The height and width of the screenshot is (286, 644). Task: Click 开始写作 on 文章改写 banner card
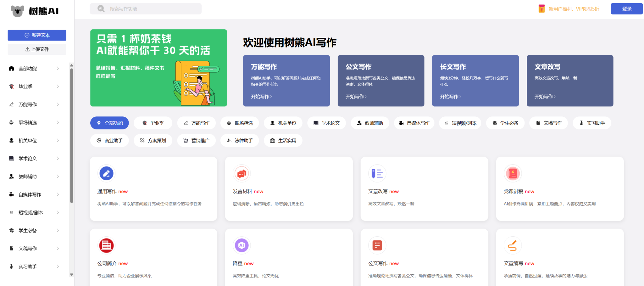[x=545, y=97]
